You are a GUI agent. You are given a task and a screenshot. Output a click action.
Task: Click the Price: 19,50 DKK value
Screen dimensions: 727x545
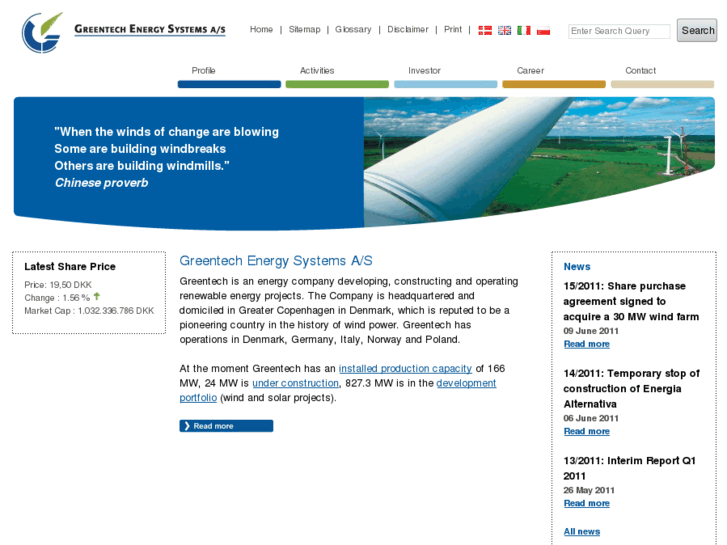pyautogui.click(x=58, y=285)
